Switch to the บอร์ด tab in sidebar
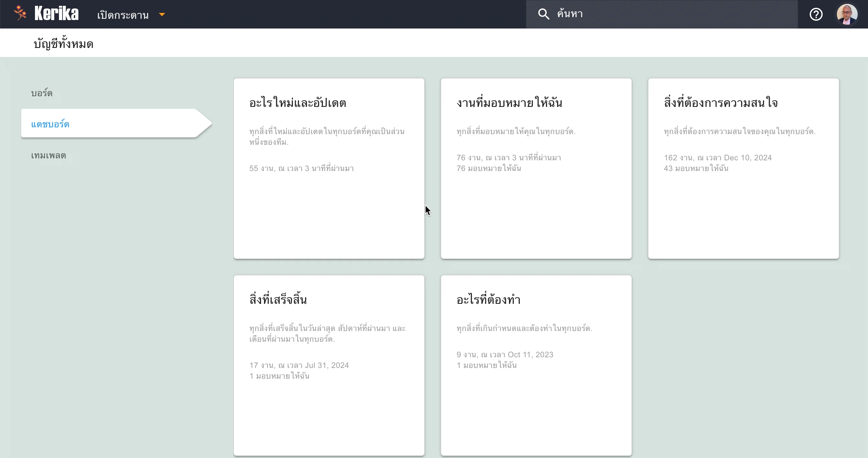The height and width of the screenshot is (458, 868). click(42, 93)
